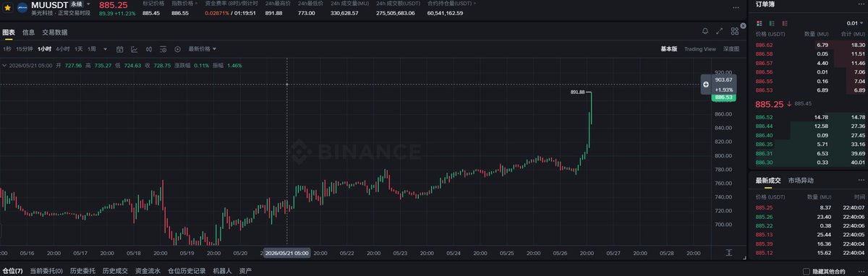Select the 1小时 timeframe

click(45, 49)
